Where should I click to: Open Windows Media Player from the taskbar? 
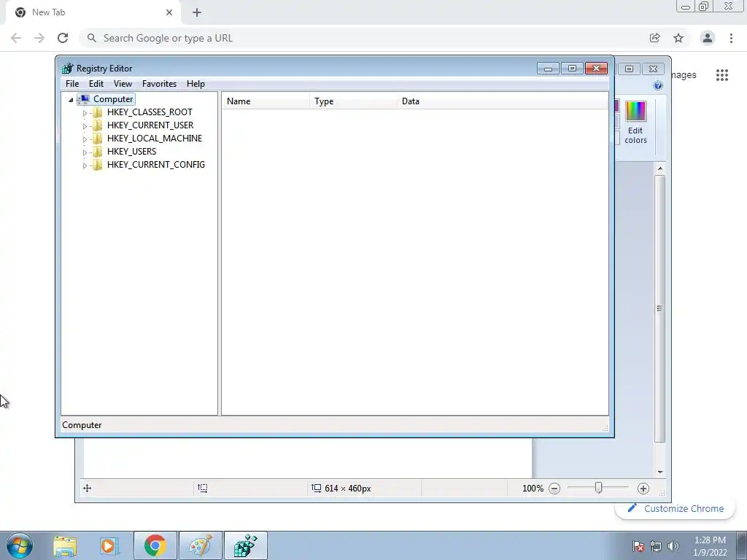(x=109, y=545)
